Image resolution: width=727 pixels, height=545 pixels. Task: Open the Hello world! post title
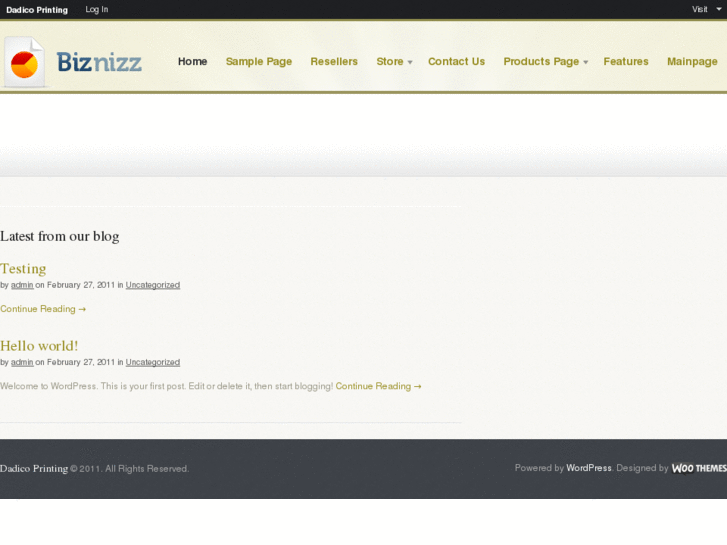(39, 346)
